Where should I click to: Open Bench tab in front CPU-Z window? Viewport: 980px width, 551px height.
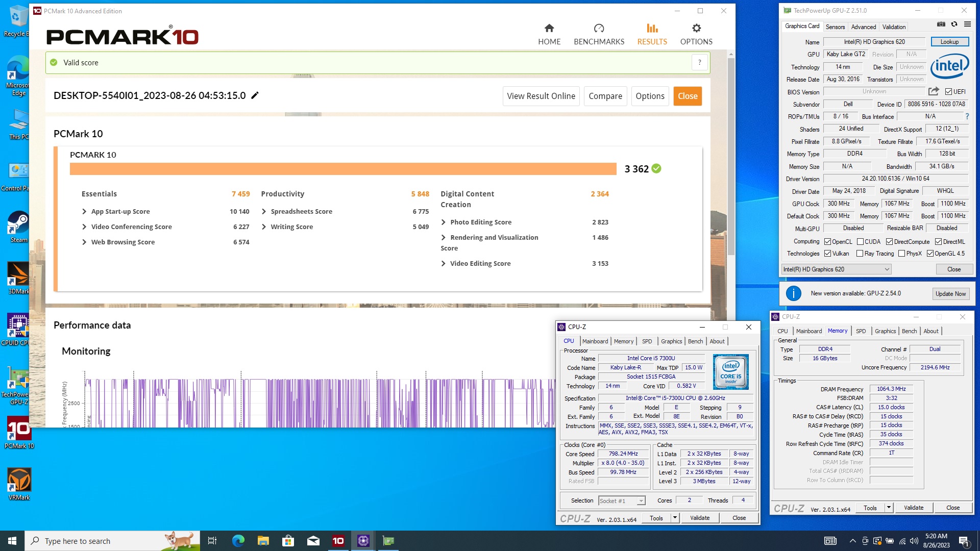click(x=695, y=341)
